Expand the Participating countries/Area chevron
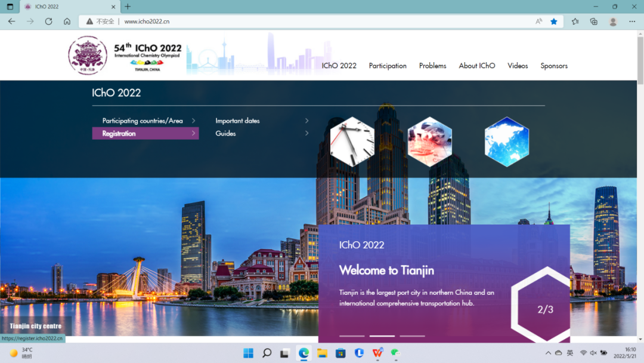644x363 pixels. coord(193,121)
